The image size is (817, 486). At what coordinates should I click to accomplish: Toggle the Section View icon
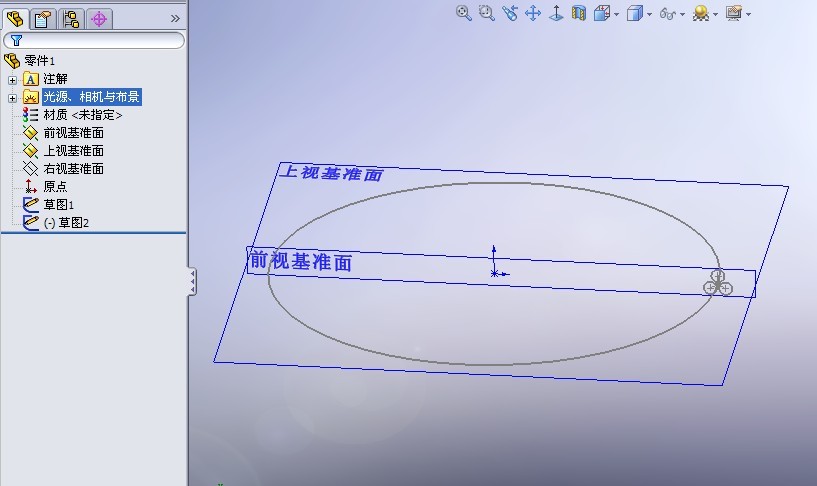(578, 13)
